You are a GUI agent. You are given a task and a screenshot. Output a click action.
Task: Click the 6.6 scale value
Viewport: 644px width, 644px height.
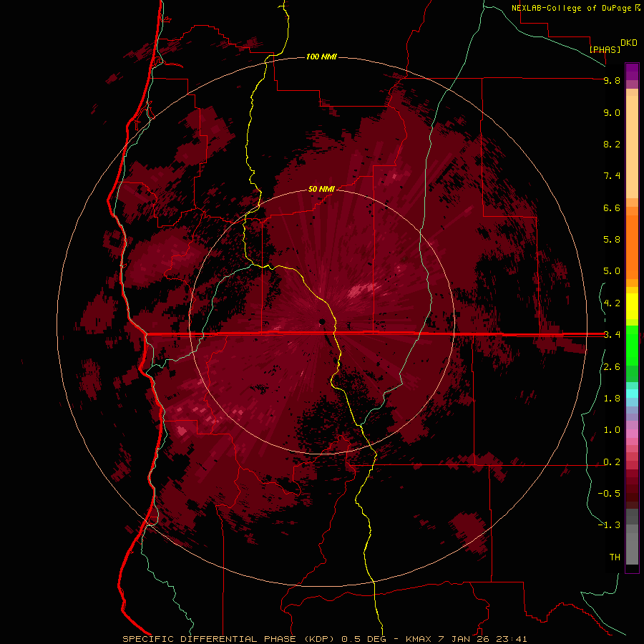pos(612,208)
